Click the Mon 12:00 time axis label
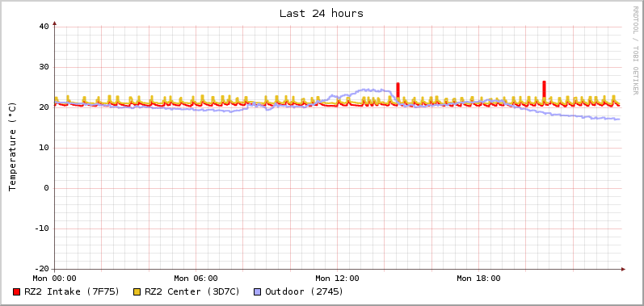 click(x=337, y=279)
